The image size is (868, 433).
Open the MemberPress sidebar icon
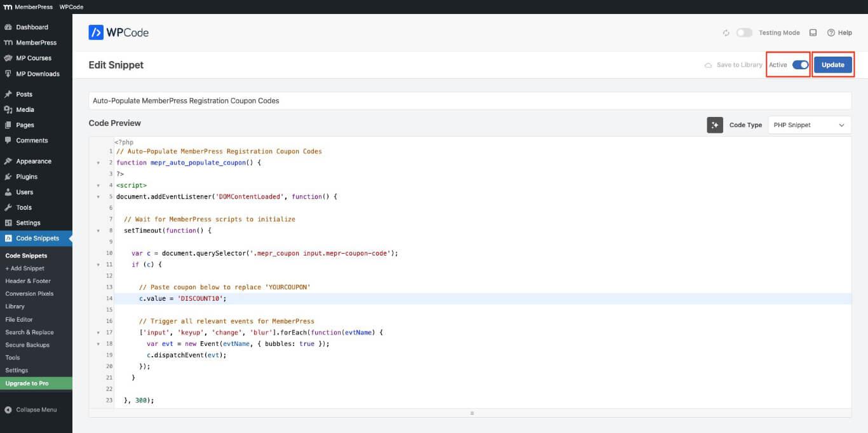pyautogui.click(x=9, y=42)
